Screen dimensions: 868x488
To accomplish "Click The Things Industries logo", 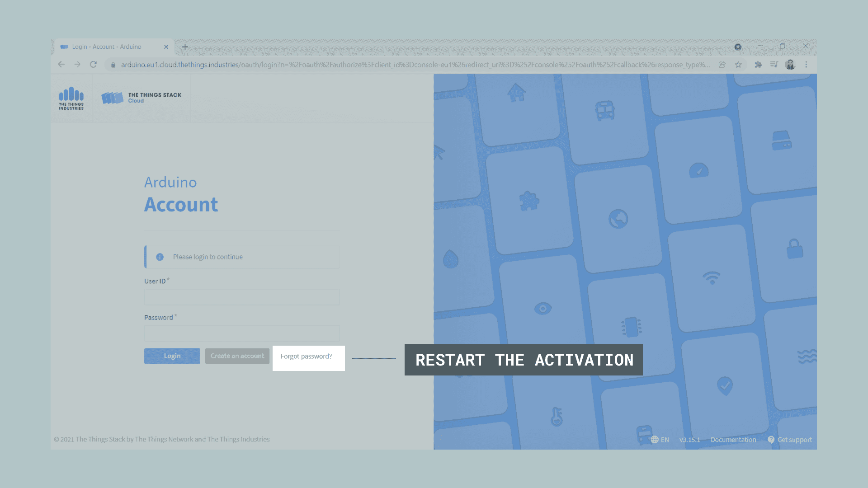I will point(71,99).
